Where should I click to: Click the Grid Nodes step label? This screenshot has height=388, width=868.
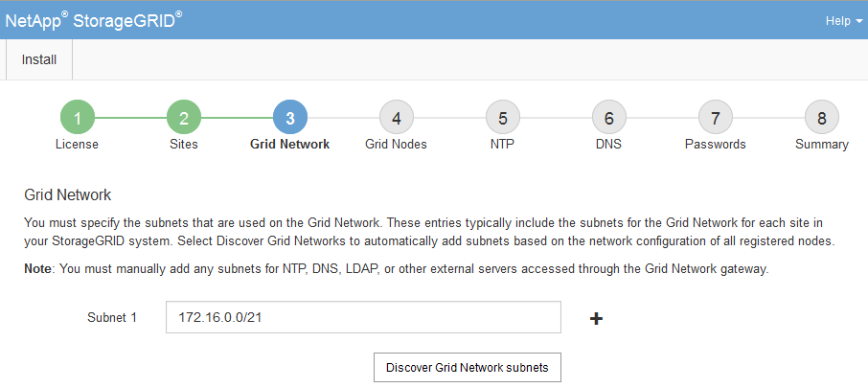[x=396, y=145]
